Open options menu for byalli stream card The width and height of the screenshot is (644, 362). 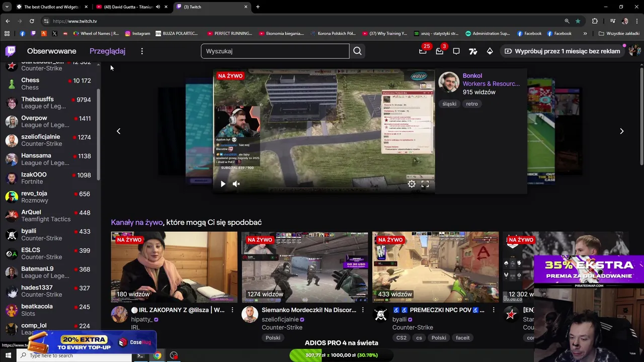[x=494, y=310]
